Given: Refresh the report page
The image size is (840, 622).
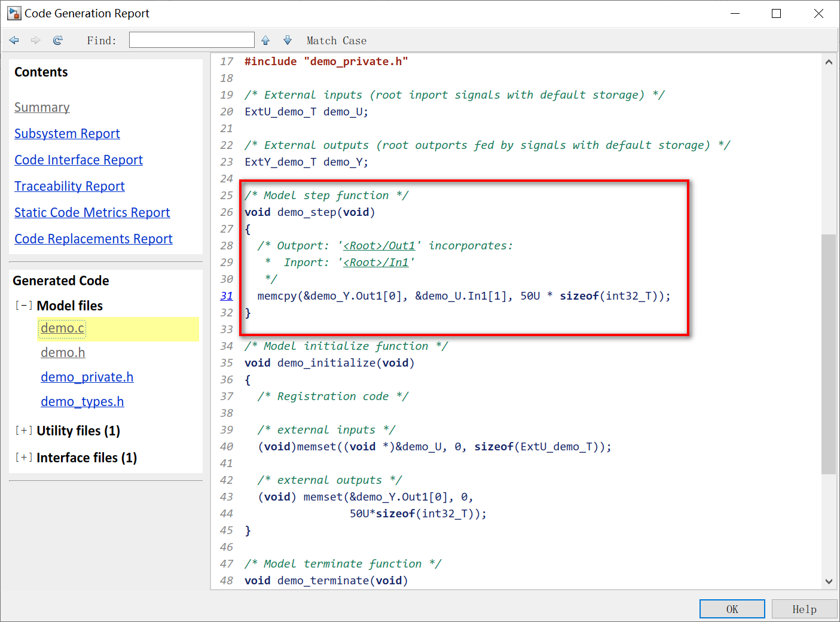Looking at the screenshot, I should pyautogui.click(x=58, y=40).
